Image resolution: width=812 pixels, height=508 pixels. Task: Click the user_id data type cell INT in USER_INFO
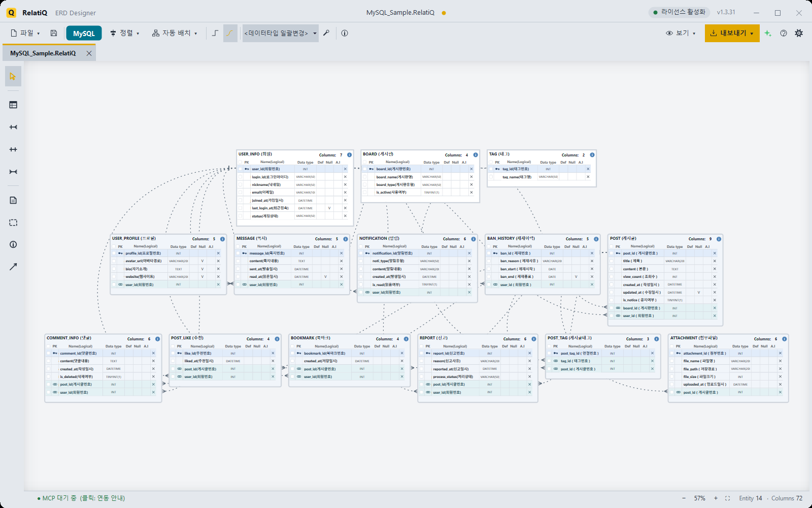[x=306, y=169]
